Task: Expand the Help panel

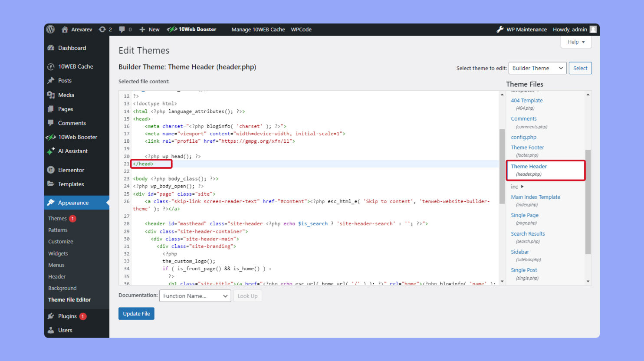Action: tap(576, 42)
